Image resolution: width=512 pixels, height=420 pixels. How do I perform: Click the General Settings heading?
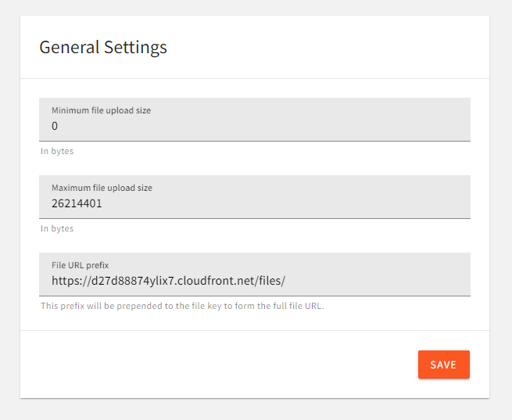tap(103, 47)
